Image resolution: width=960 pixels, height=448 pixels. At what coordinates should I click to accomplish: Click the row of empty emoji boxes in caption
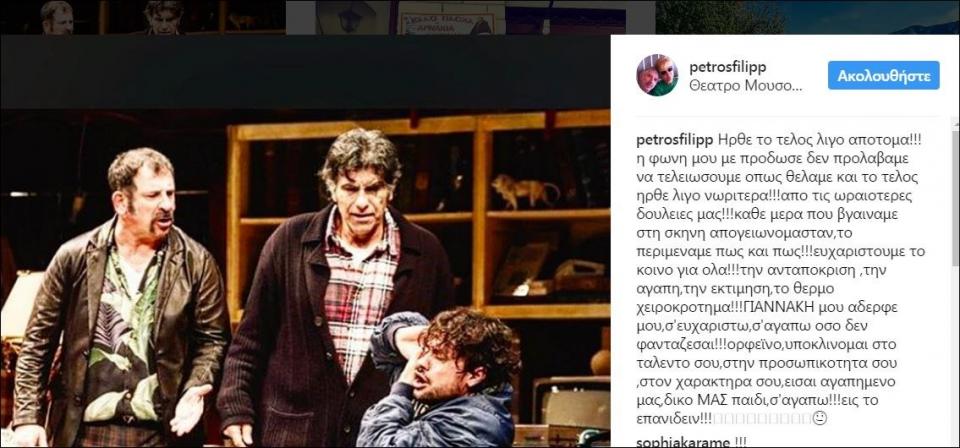(x=762, y=419)
